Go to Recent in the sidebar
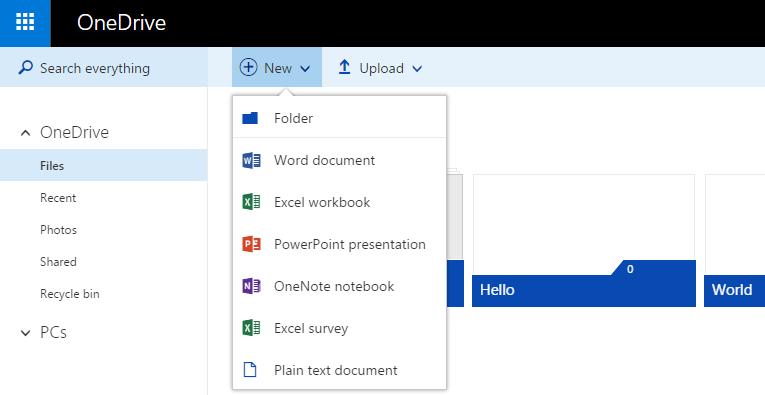 pyautogui.click(x=58, y=198)
